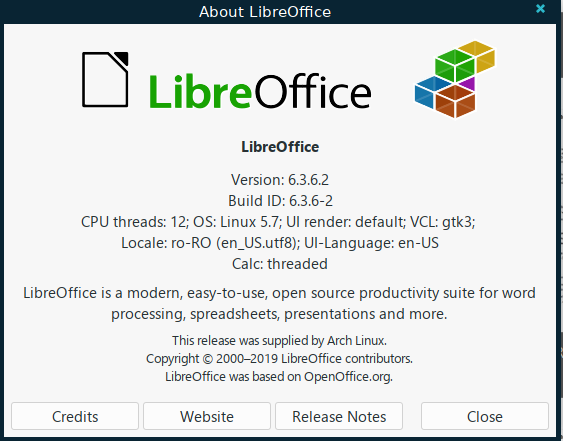Click the Version 6.3.6.2 text
The image size is (563, 441).
280,180
